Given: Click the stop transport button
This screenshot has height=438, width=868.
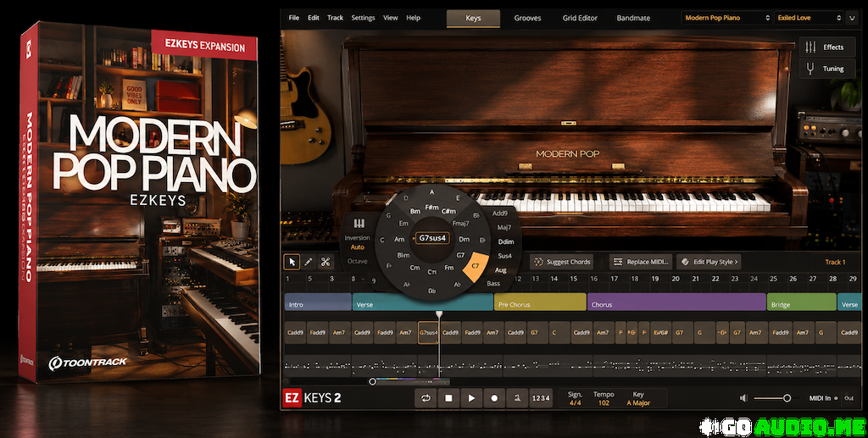Looking at the screenshot, I should (x=448, y=397).
